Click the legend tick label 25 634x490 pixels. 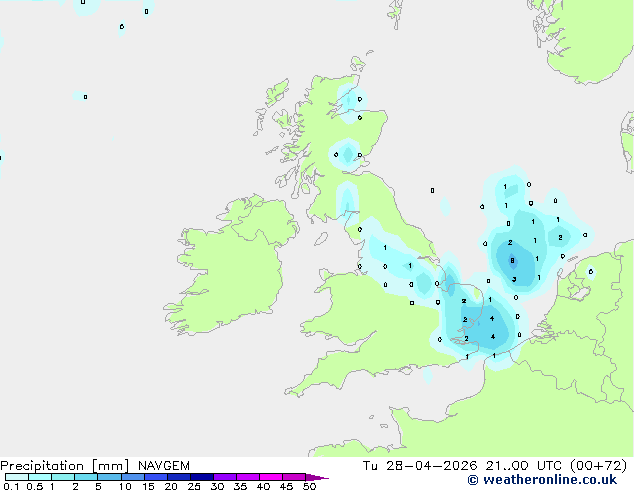[193, 487]
